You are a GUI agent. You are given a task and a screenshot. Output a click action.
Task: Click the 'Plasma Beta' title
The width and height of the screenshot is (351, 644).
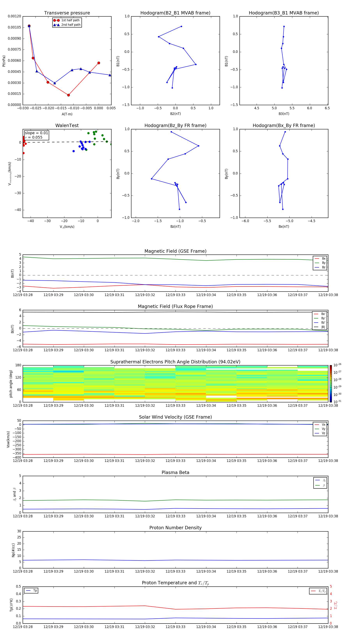(x=175, y=473)
